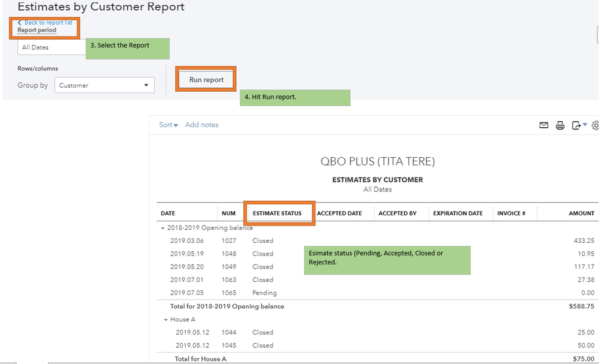
Task: Click the Add notes link
Action: coord(201,125)
